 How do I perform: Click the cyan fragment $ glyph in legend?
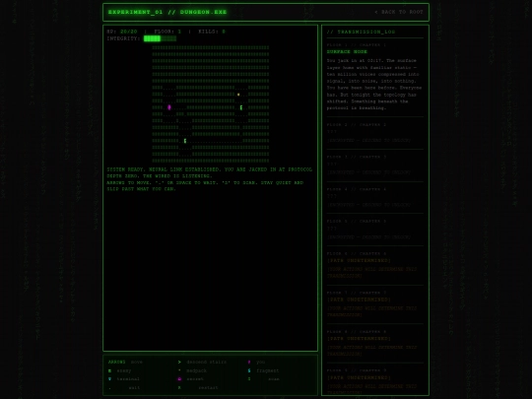(x=249, y=370)
